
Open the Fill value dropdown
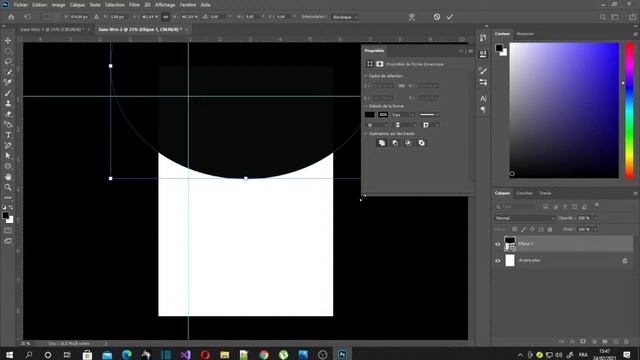point(595,229)
